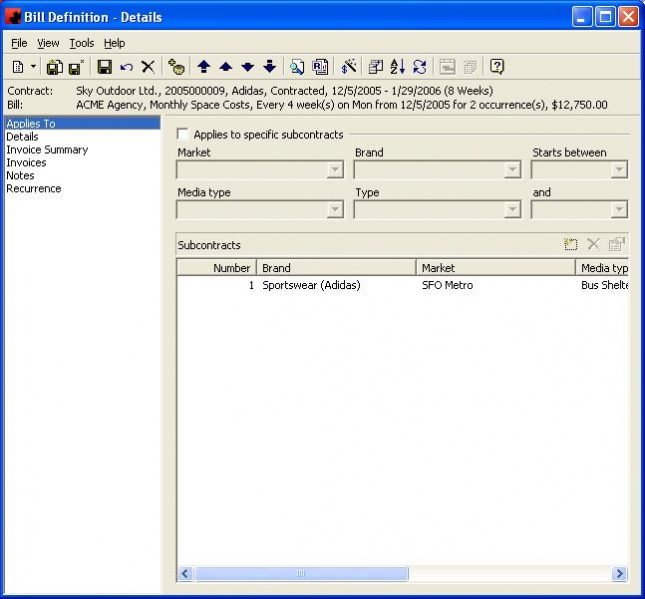Select Invoice Summary in left panel
The width and height of the screenshot is (645, 599).
tap(47, 150)
